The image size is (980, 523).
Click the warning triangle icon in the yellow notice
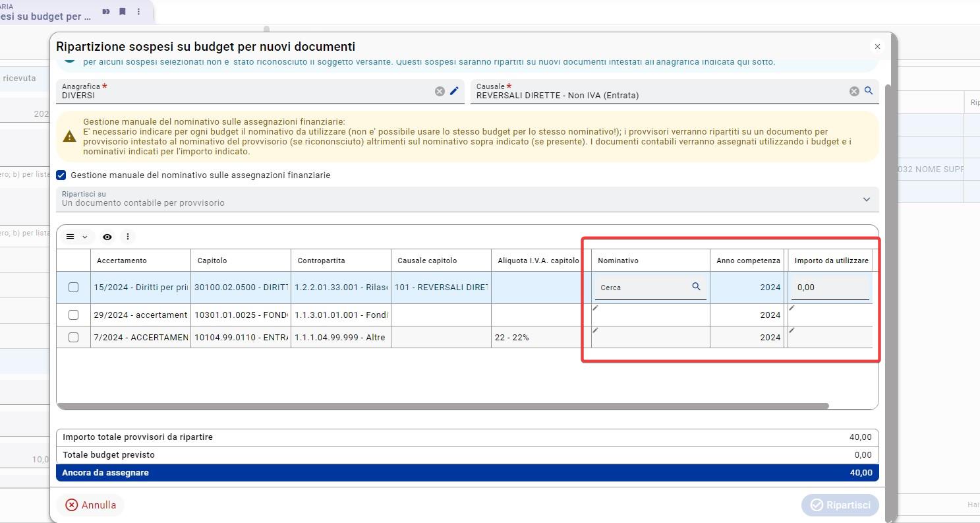[69, 137]
